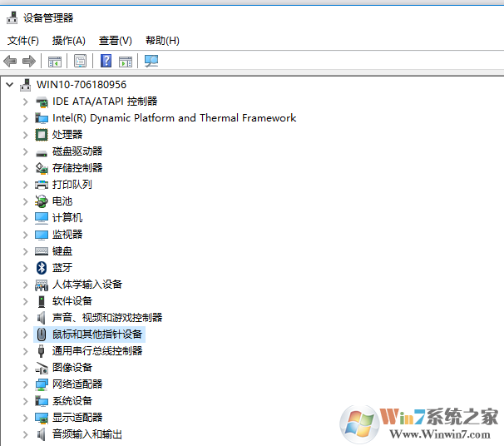Expand the 打印队列 category
The height and width of the screenshot is (446, 504).
[x=26, y=185]
